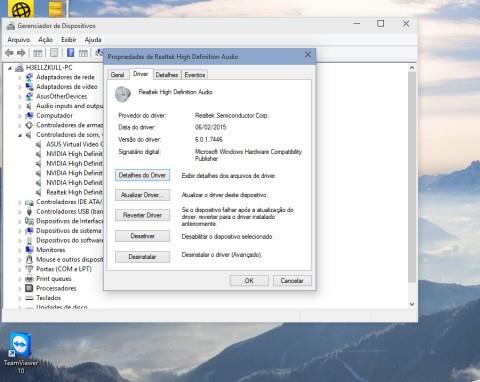Image resolution: width=480 pixels, height=382 pixels.
Task: Click the Monitores category icon
Action: pyautogui.click(x=29, y=250)
